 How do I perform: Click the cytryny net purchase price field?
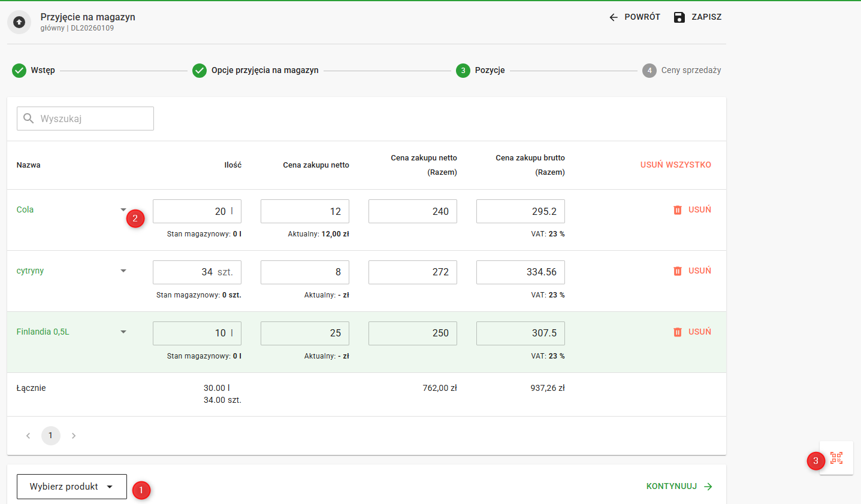point(304,272)
